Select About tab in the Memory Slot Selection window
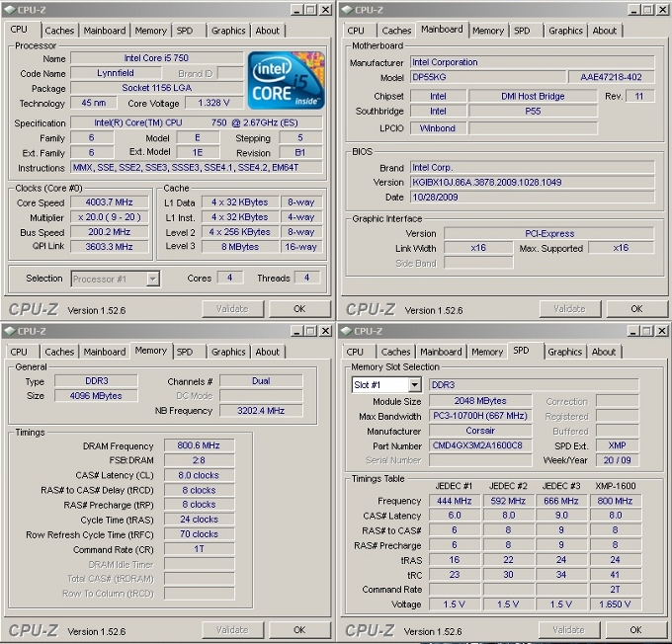 click(x=604, y=352)
